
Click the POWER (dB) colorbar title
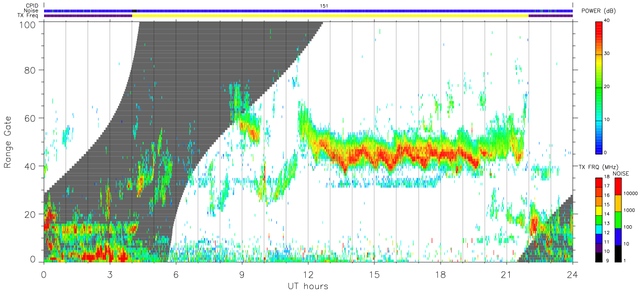coord(598,11)
